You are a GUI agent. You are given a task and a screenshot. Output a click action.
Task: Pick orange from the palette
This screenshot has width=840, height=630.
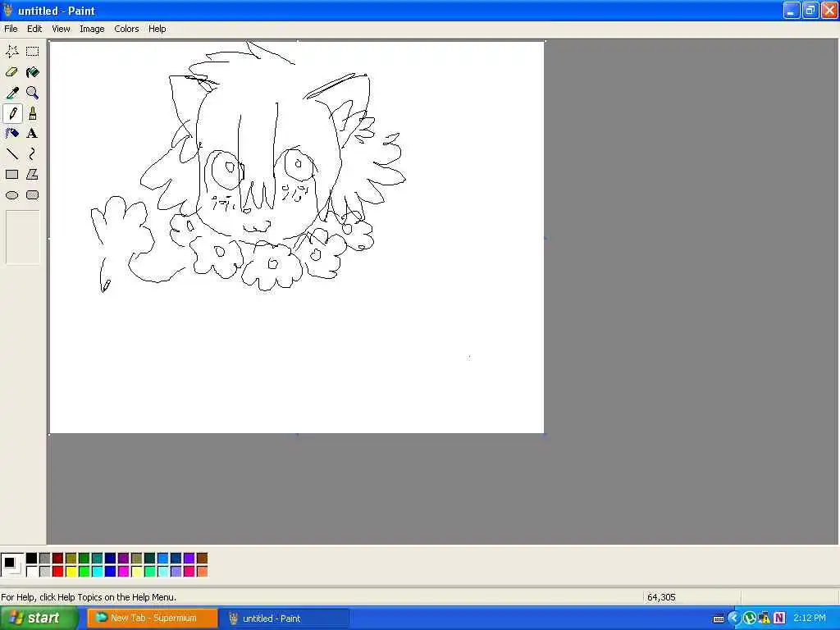tap(202, 572)
